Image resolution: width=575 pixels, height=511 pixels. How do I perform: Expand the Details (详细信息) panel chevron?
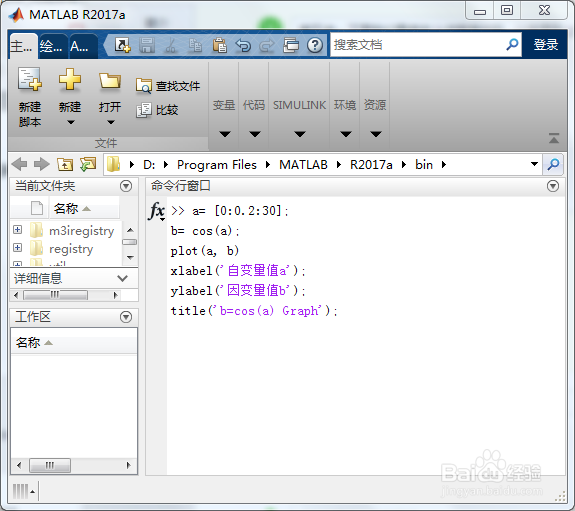(122, 278)
